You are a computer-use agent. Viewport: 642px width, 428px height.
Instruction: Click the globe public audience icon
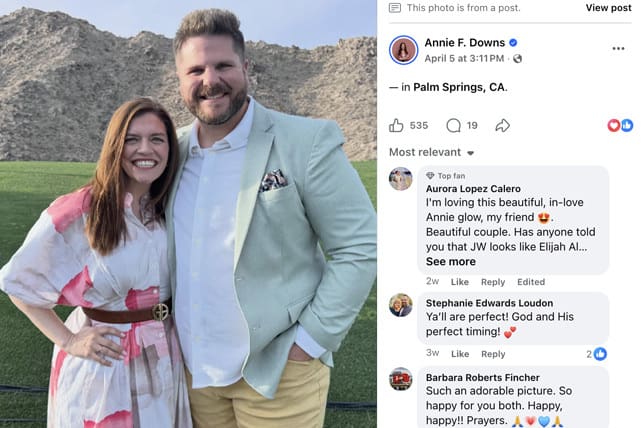[518, 59]
